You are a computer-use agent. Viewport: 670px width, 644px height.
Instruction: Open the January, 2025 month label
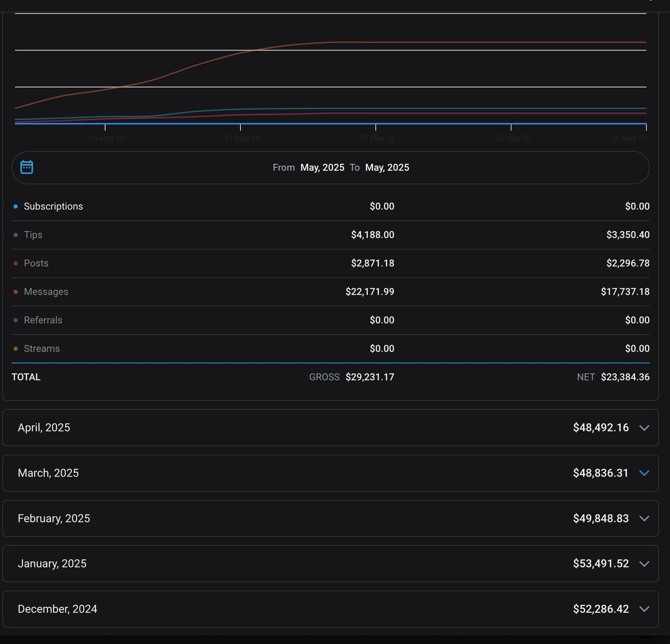click(x=52, y=564)
